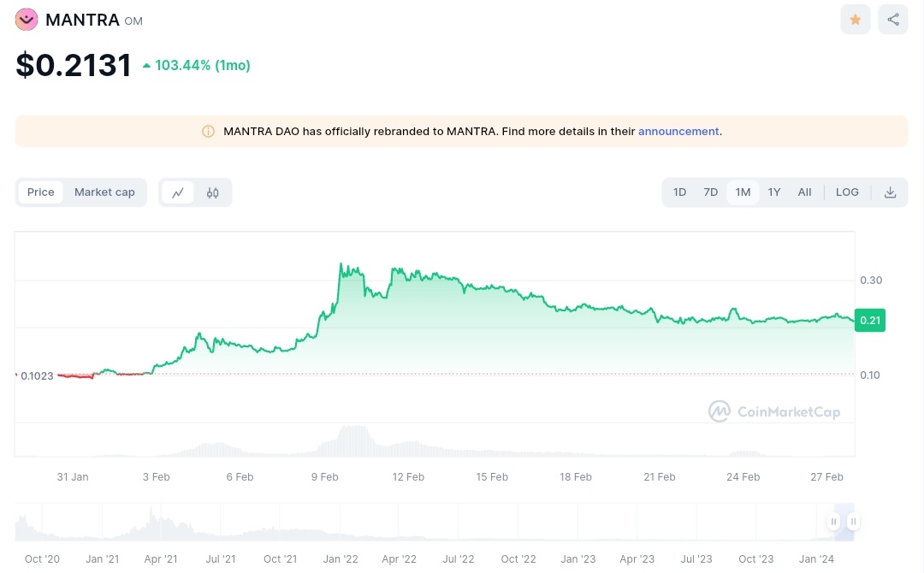Select the Price tab

click(41, 192)
